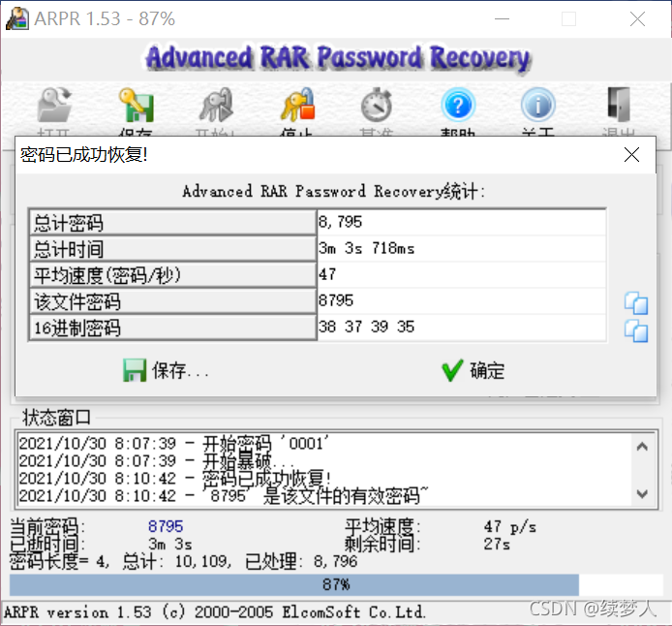Select the 该文件密码 value field 8795
Screen dimensions: 672x626
click(x=462, y=300)
